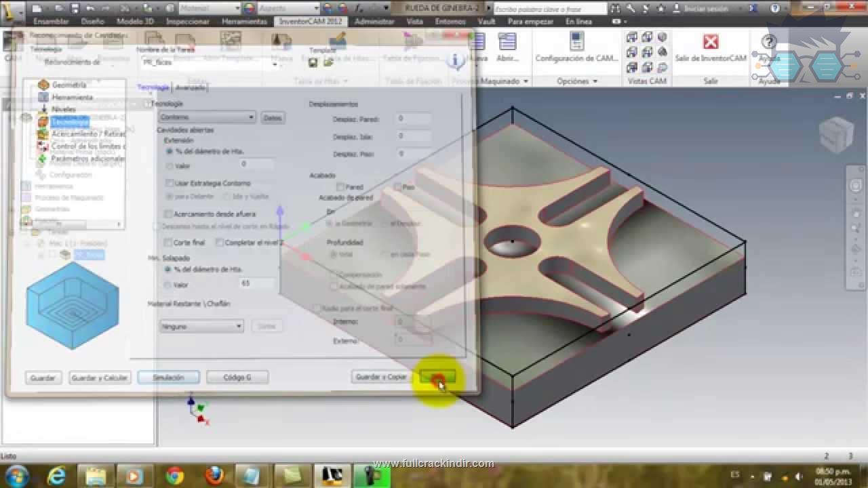
Task: Click the favorites star icon in title bar
Action: 659,8
